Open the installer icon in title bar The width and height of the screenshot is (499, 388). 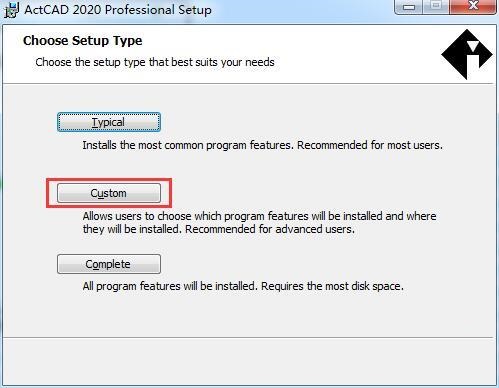pyautogui.click(x=11, y=10)
